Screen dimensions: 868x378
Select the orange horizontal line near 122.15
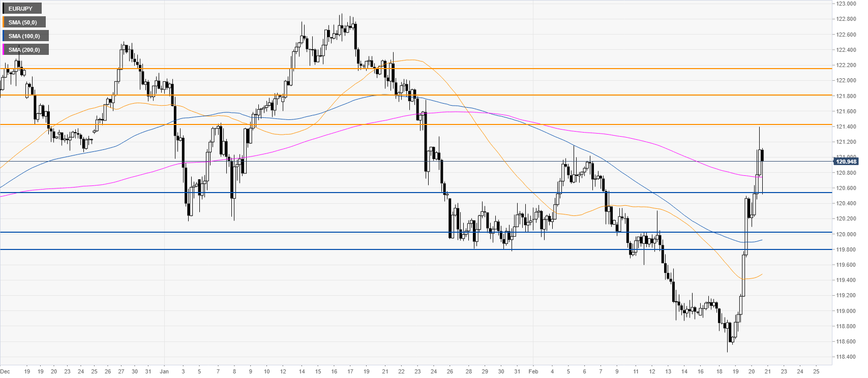point(416,68)
